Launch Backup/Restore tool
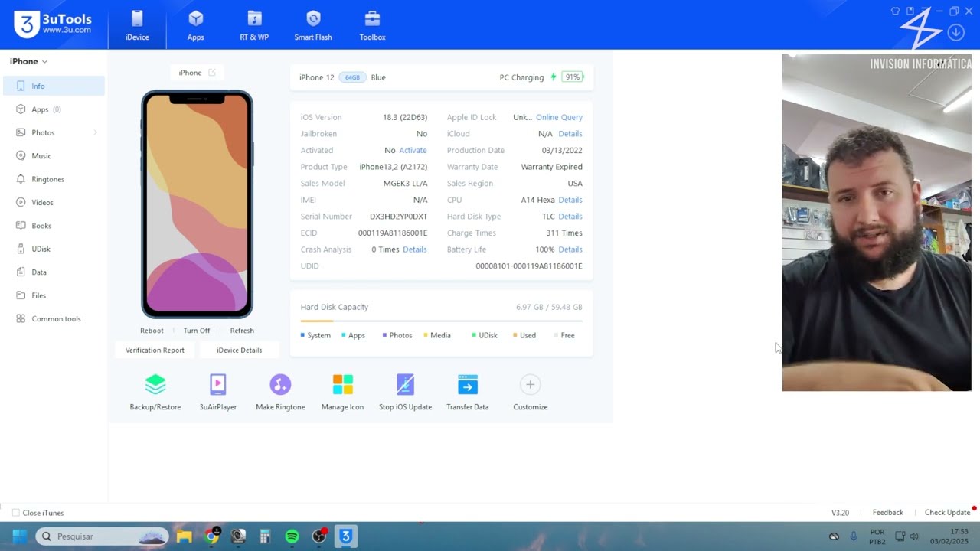Screen dimensions: 980x551 click(x=155, y=393)
